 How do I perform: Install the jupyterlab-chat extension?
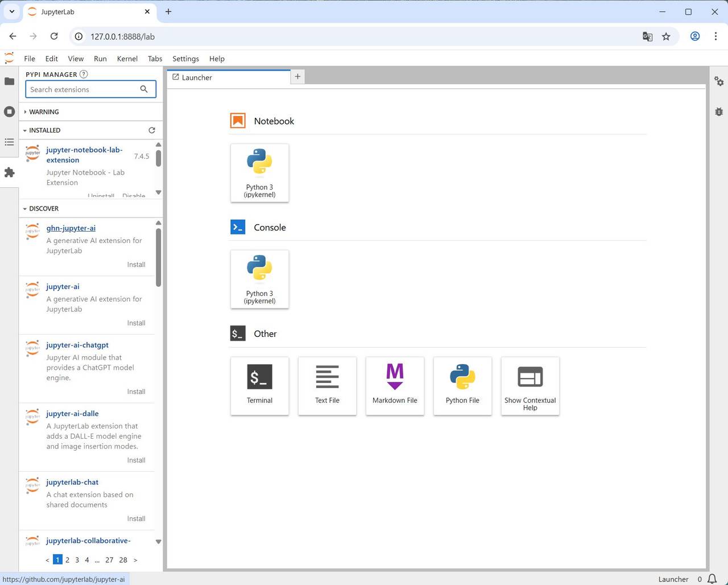pos(136,519)
